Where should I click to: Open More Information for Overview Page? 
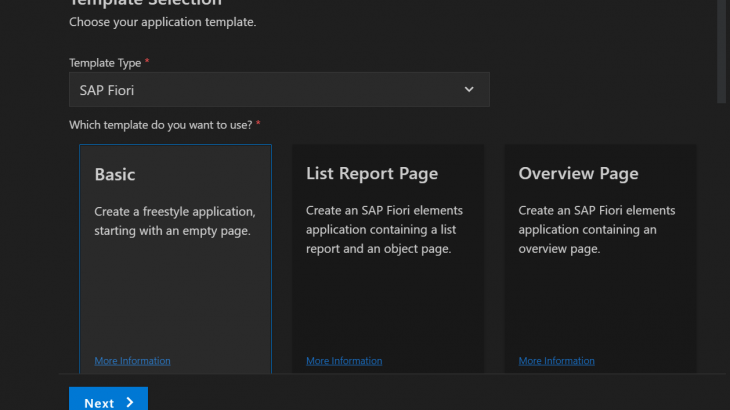coord(556,361)
